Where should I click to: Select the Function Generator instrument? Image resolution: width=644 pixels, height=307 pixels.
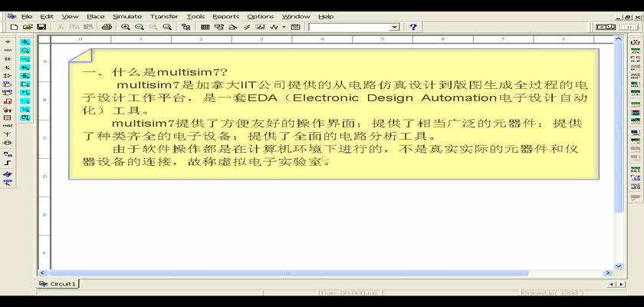pos(635,51)
